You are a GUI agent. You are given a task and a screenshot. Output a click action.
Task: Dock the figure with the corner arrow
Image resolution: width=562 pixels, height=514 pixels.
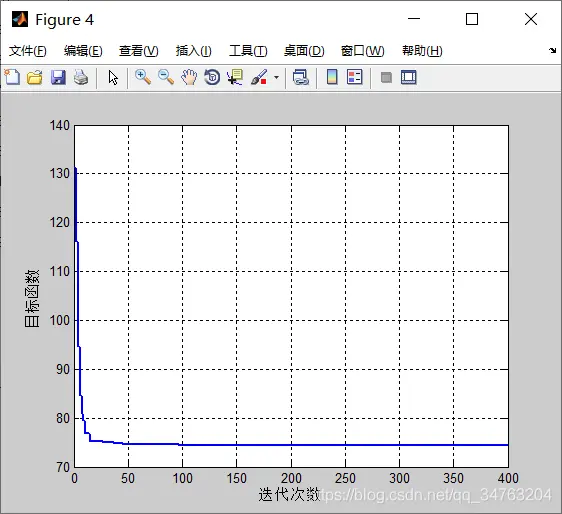pos(552,51)
